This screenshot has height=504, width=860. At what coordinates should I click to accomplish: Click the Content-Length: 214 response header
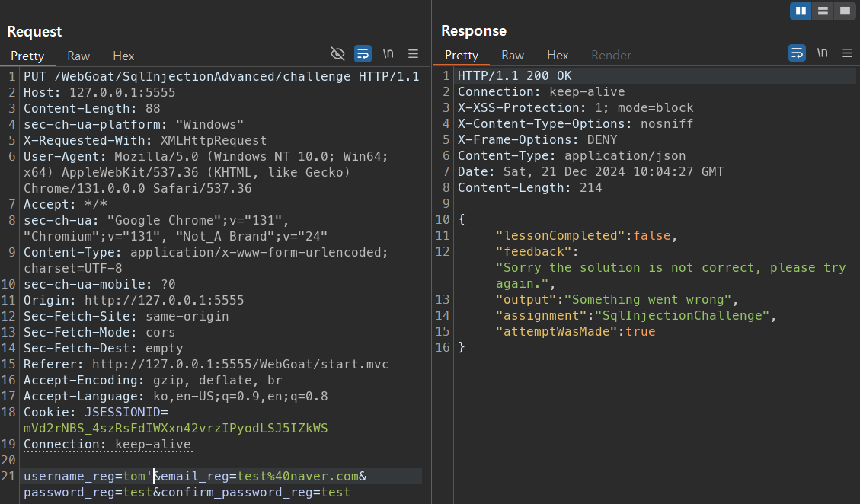pyautogui.click(x=530, y=187)
